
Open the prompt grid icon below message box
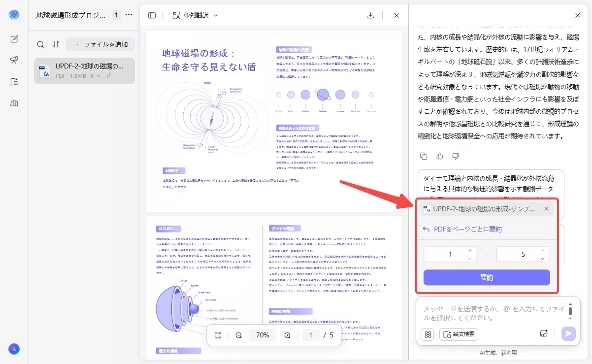(428, 334)
